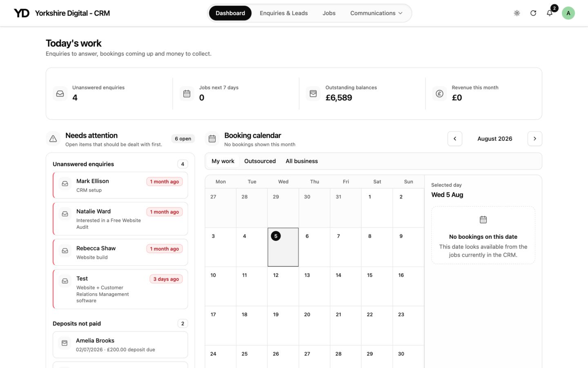Go to the next month in calendar

click(535, 139)
